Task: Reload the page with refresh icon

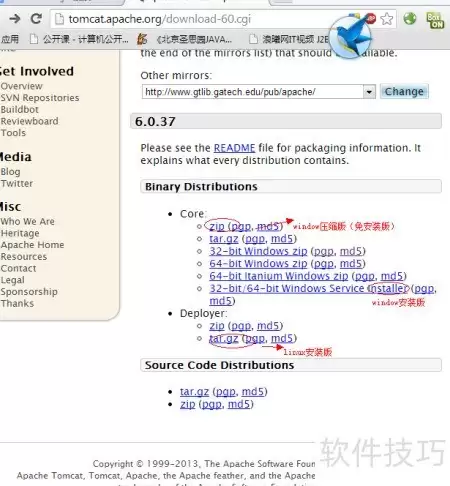Action: pos(36,19)
